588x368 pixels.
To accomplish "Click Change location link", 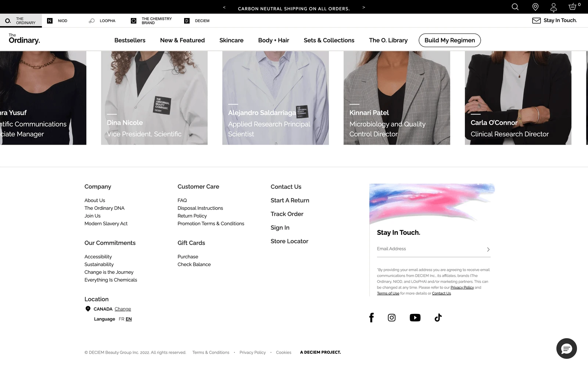I will 123,309.
